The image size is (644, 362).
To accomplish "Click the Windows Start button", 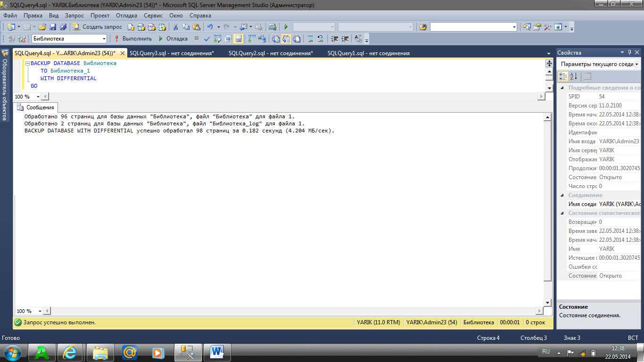I will (x=13, y=352).
